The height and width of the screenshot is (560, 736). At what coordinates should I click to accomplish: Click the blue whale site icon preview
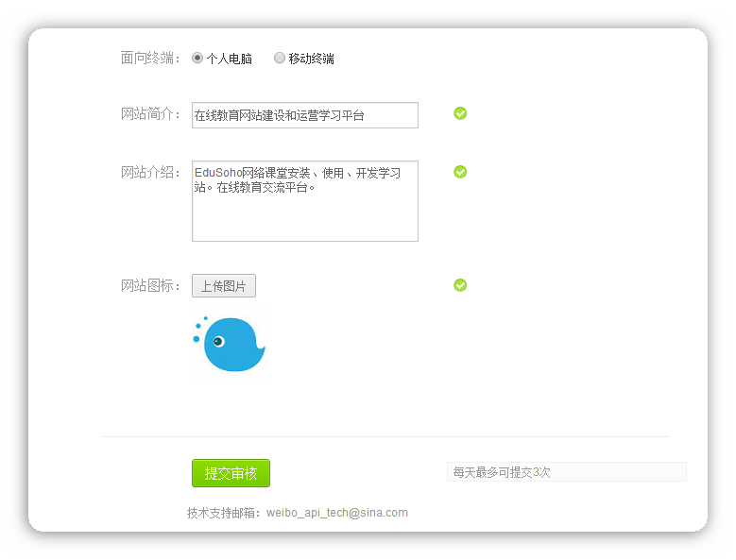231,345
